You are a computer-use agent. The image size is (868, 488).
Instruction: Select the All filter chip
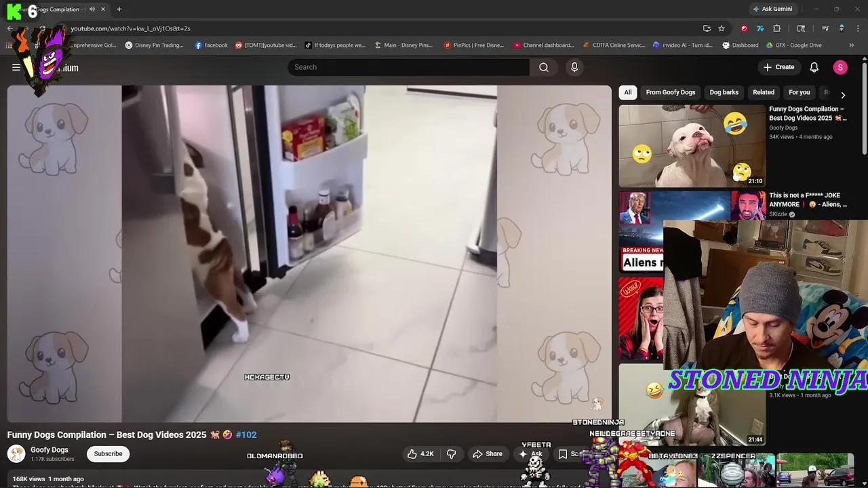[628, 92]
